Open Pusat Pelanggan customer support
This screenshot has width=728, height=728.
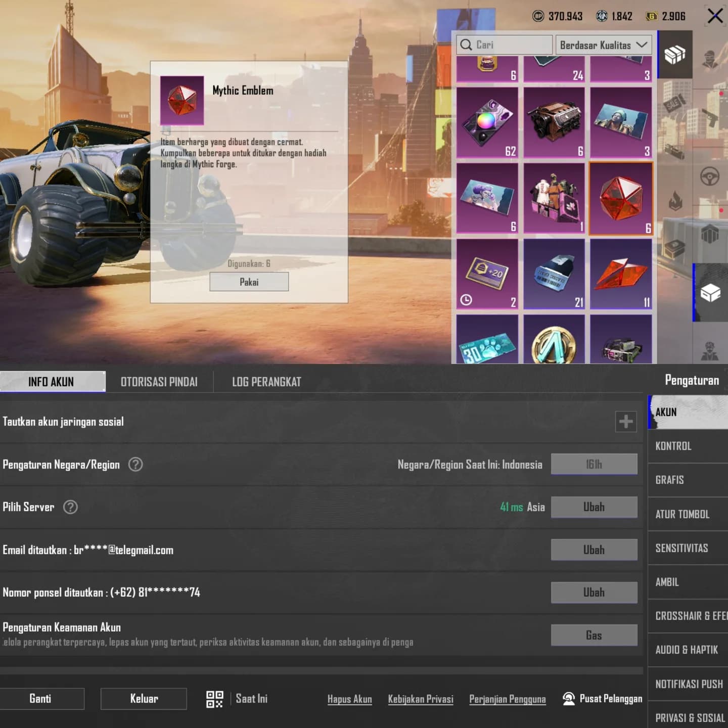[603, 699]
